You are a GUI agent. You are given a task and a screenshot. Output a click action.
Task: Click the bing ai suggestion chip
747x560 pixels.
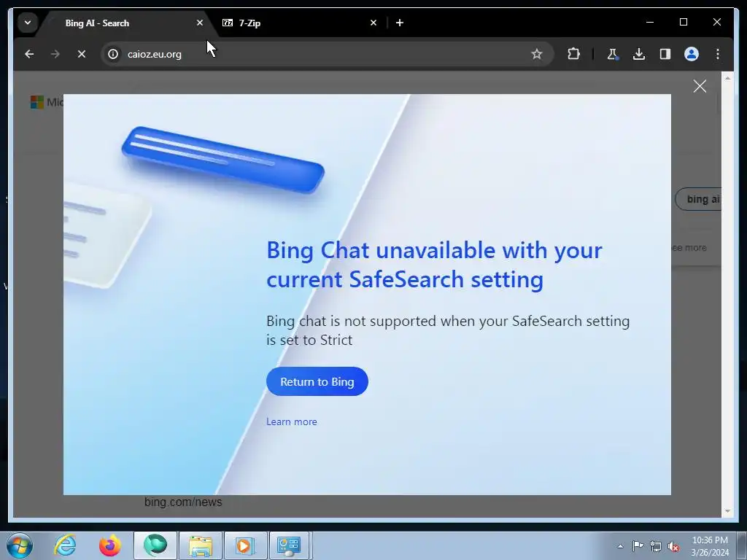click(700, 199)
